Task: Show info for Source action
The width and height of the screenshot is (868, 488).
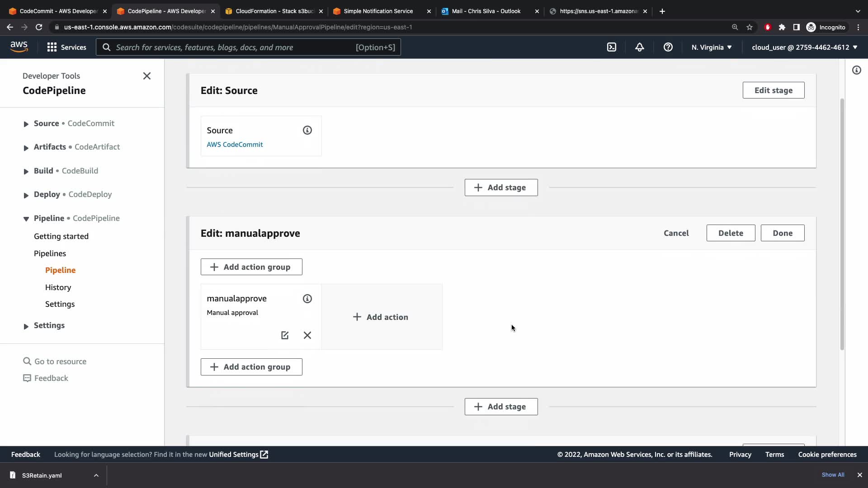Action: 307,130
